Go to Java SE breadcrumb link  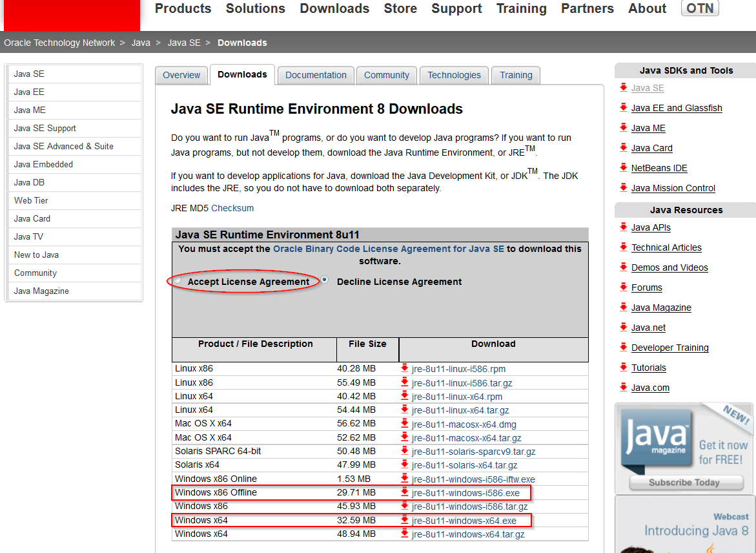[x=184, y=43]
